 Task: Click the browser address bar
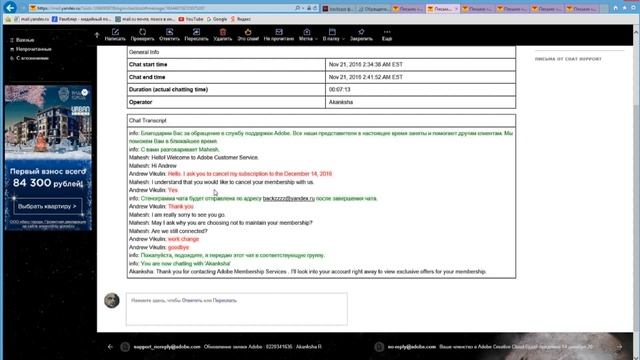(x=163, y=8)
